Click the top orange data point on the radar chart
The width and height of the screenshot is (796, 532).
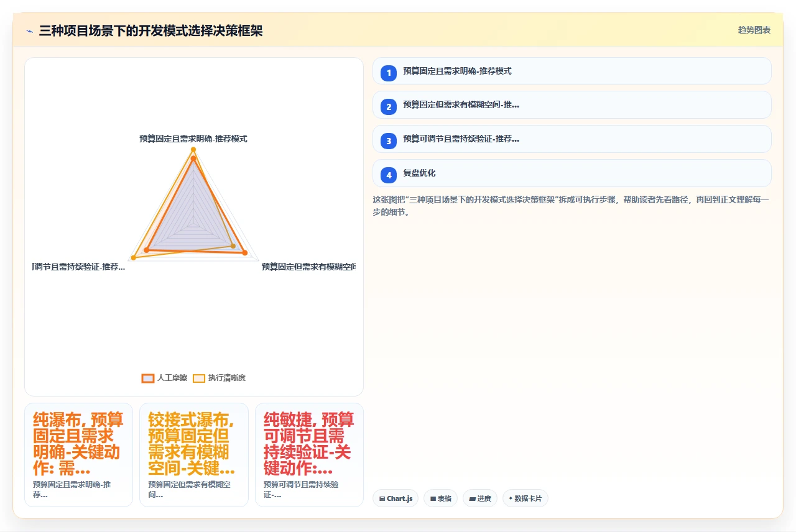(x=193, y=158)
